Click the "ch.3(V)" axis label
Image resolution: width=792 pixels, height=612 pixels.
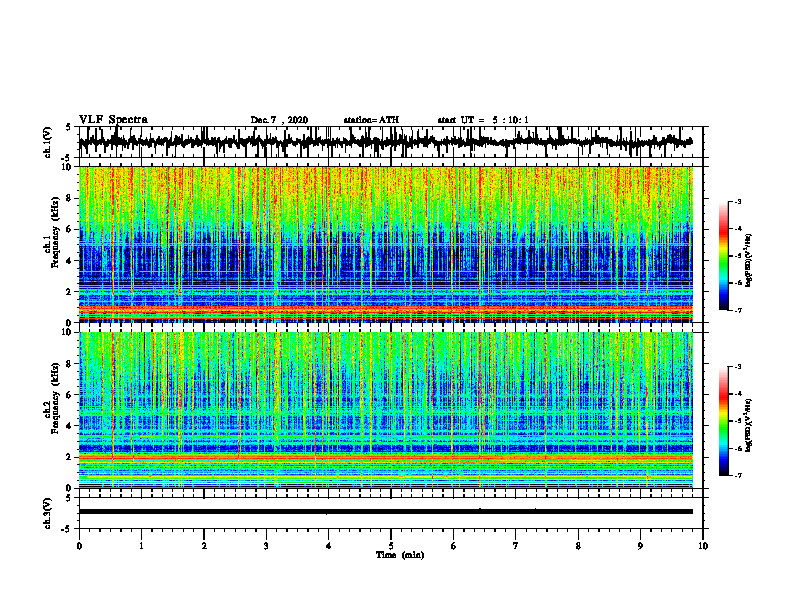tap(48, 513)
